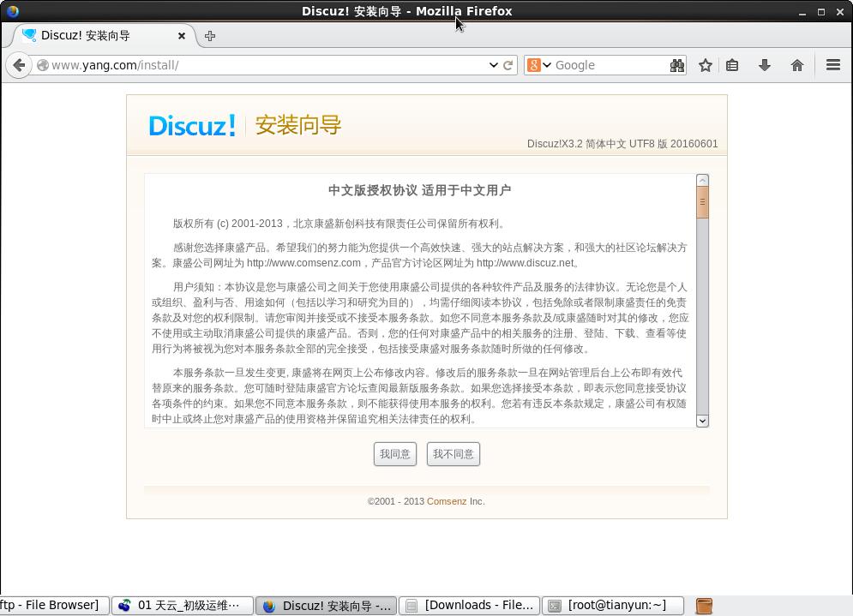
Task: Click the globe site-identity icon
Action: [41, 65]
